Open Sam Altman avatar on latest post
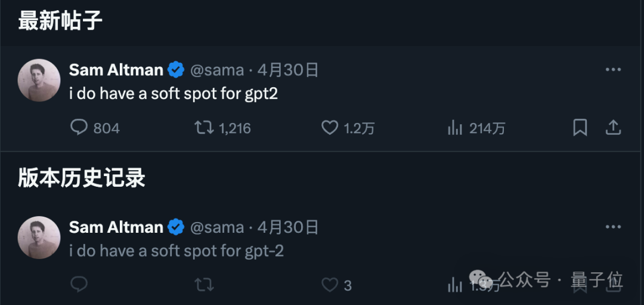The image size is (644, 305). [x=39, y=80]
